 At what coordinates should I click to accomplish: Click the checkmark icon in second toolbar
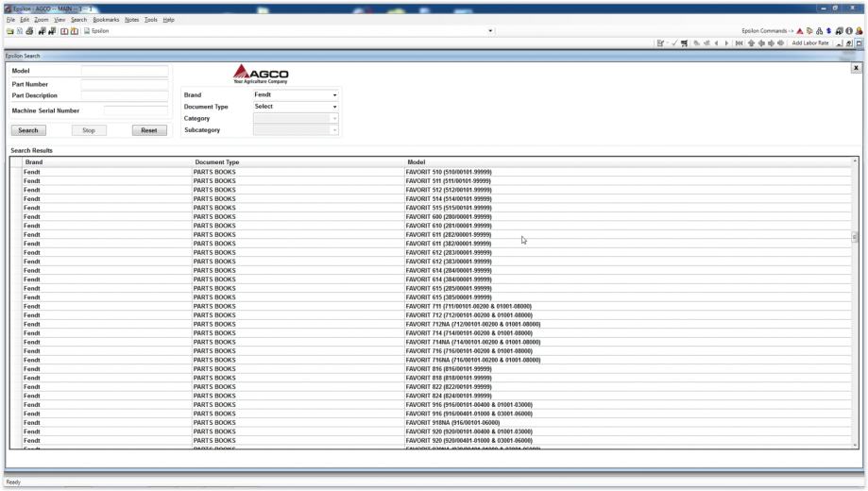pyautogui.click(x=674, y=43)
